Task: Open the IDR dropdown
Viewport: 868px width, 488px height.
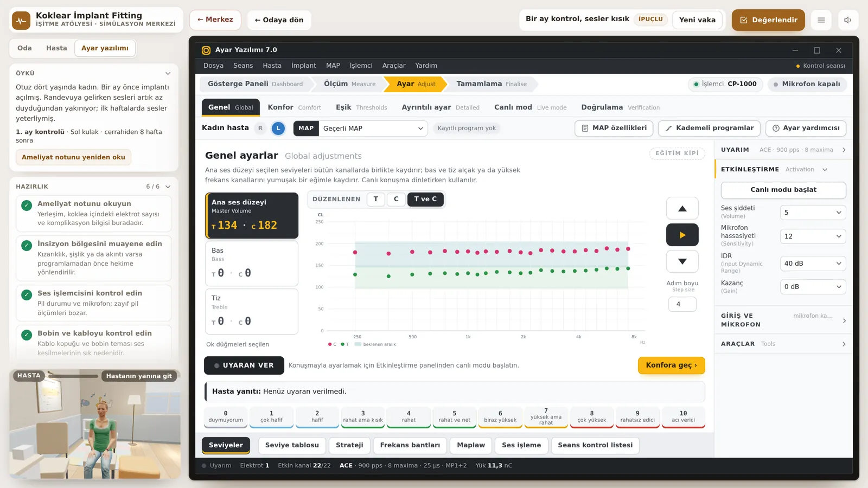Action: pyautogui.click(x=813, y=264)
